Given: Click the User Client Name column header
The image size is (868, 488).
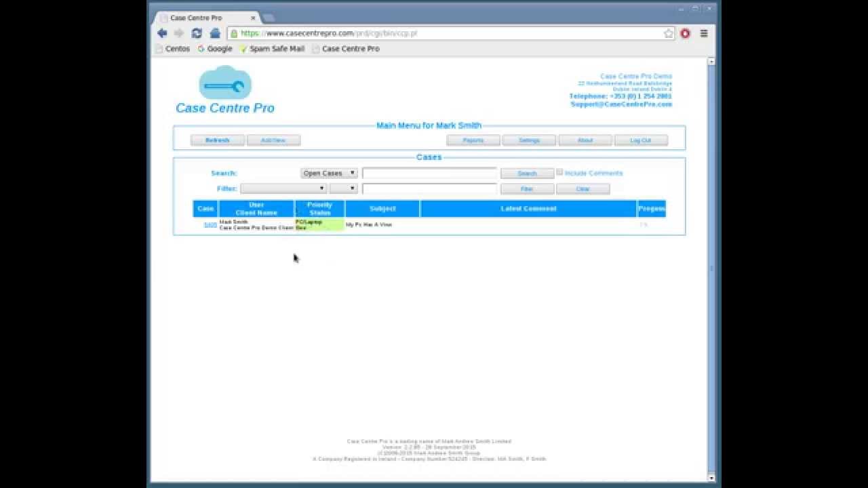Looking at the screenshot, I should click(256, 209).
